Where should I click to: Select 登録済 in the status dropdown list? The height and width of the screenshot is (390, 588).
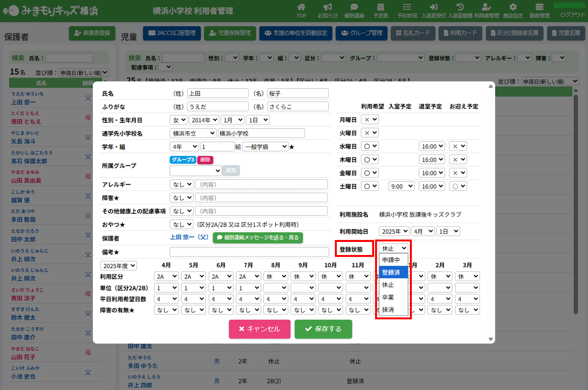click(391, 272)
